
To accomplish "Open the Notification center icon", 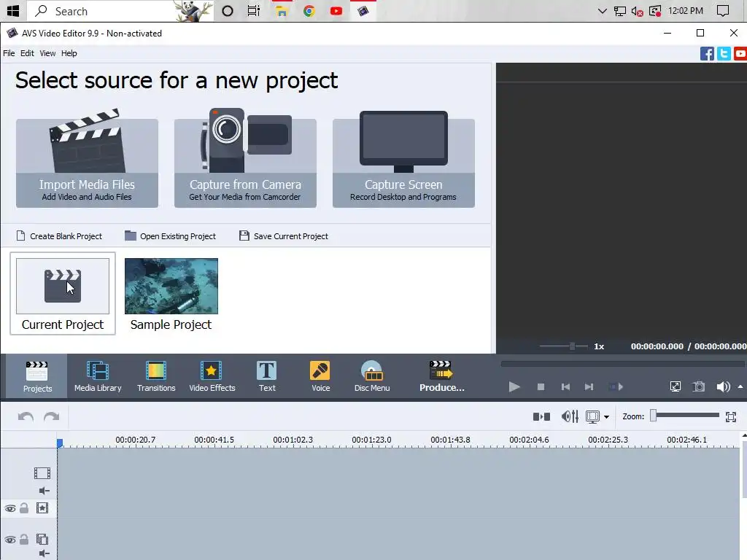I will coord(723,10).
